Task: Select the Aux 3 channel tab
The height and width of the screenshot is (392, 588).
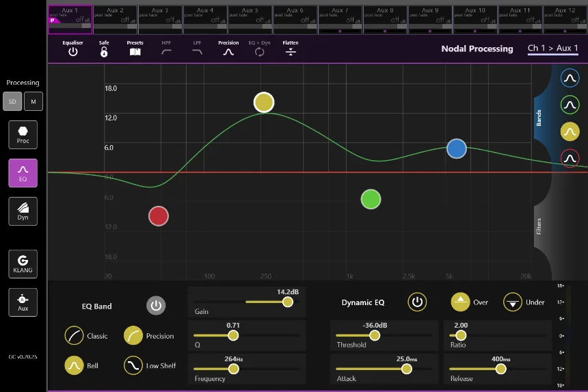Action: pos(160,20)
